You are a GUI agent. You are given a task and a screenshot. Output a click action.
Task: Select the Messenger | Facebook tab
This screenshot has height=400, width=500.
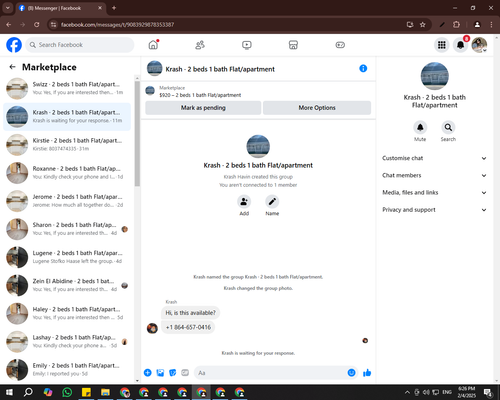(61, 8)
